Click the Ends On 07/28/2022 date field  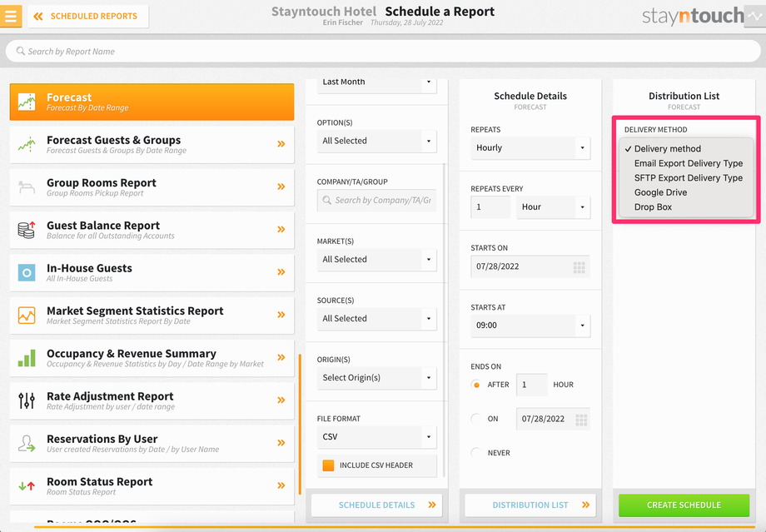pyautogui.click(x=553, y=419)
